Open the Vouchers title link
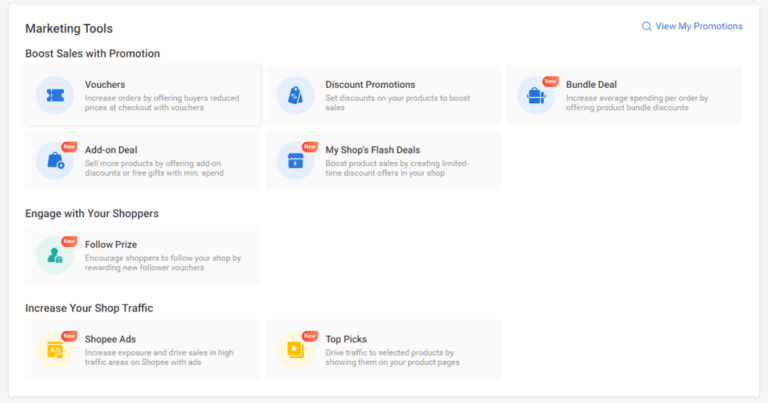This screenshot has width=768, height=403. tap(105, 85)
